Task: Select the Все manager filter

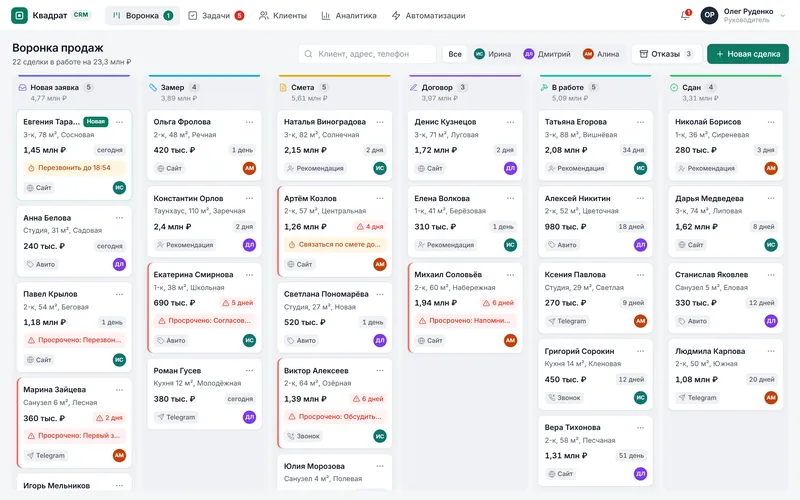Action: [x=455, y=54]
